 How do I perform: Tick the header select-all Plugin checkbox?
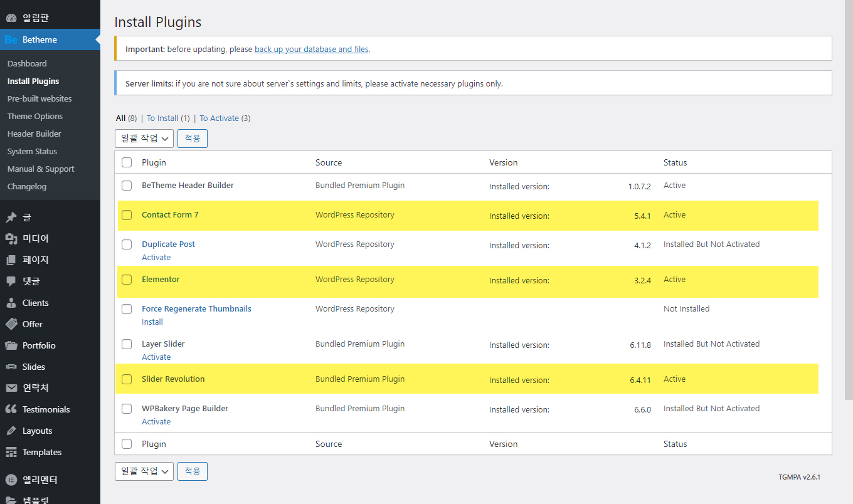(127, 162)
